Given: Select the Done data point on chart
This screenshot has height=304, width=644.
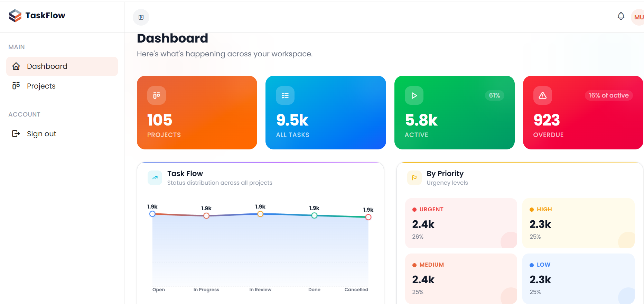Looking at the screenshot, I should click(x=314, y=215).
